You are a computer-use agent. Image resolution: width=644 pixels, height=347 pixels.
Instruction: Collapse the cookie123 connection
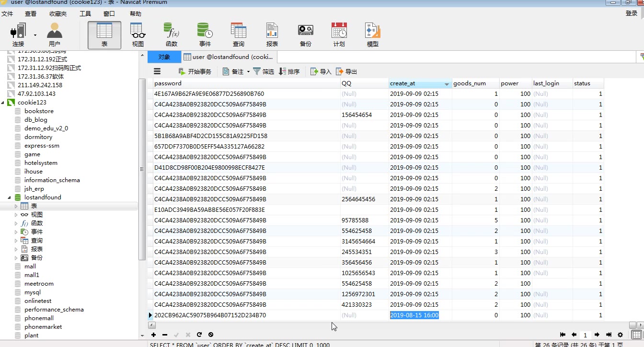[3, 102]
